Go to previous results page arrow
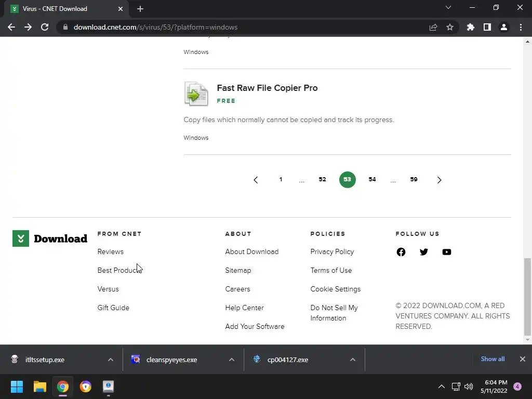This screenshot has width=532, height=399. pyautogui.click(x=256, y=180)
